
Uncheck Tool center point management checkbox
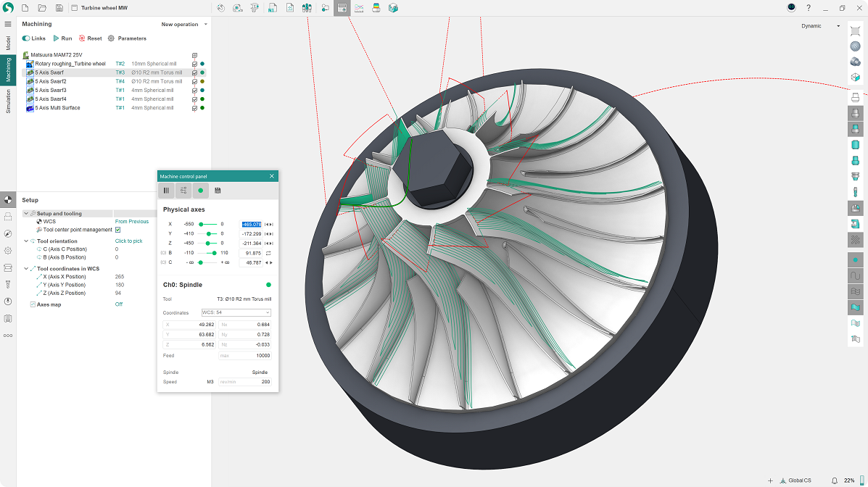coord(118,230)
